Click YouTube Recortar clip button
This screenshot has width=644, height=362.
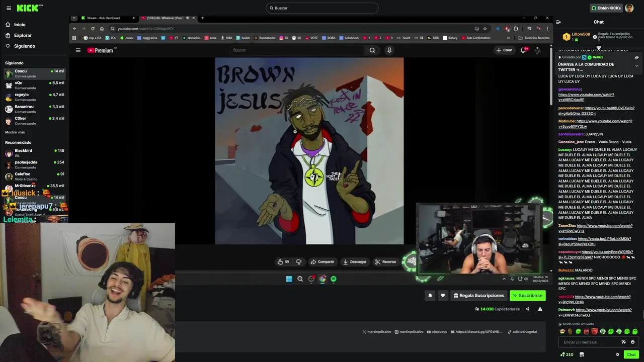[x=386, y=262]
